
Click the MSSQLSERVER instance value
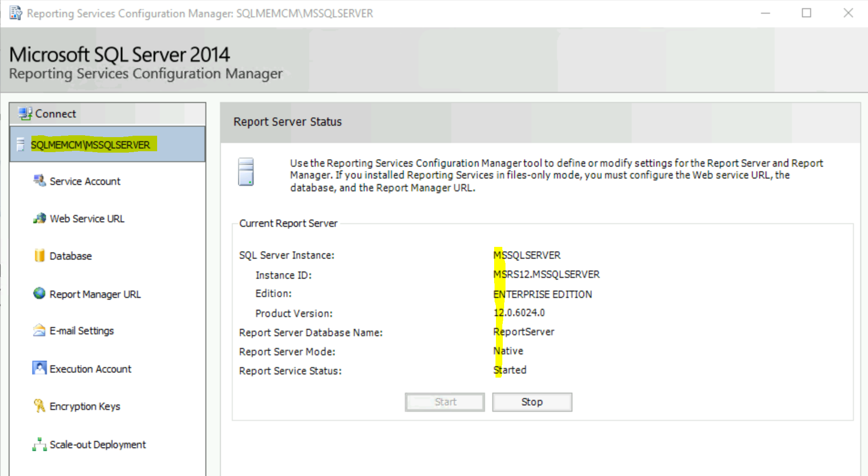pyautogui.click(x=527, y=255)
